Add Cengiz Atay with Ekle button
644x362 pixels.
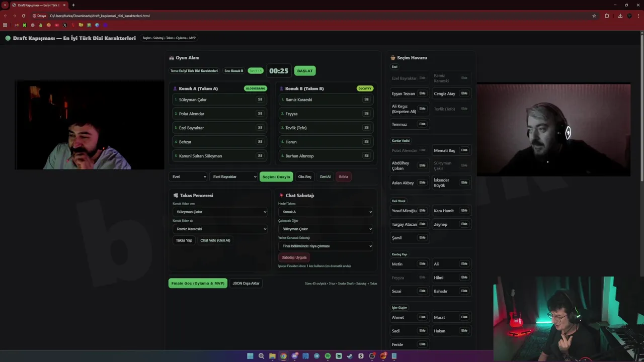click(464, 94)
